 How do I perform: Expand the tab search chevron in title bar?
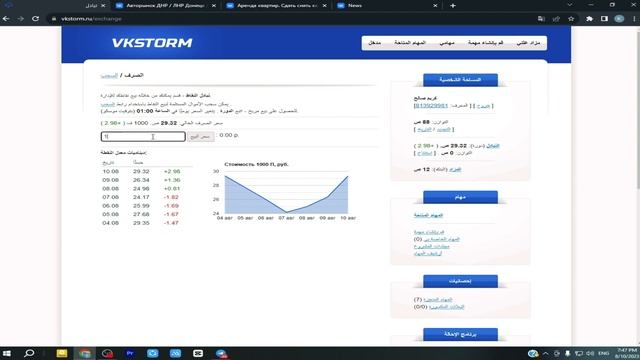[x=570, y=5]
